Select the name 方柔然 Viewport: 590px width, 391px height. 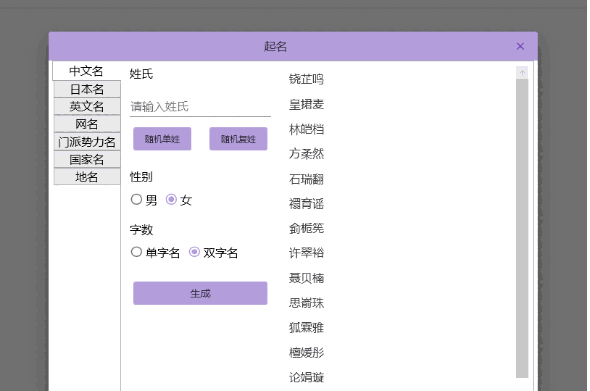click(x=306, y=154)
